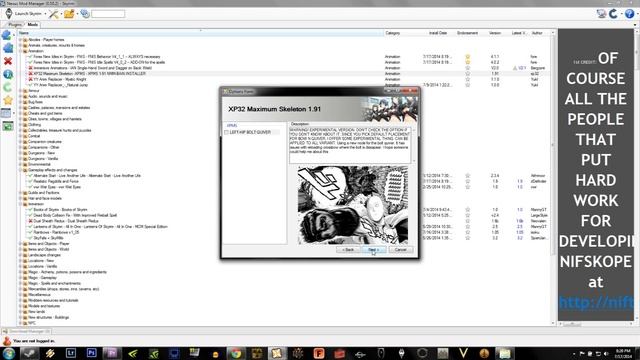Sort by the Endorsement column header
Image resolution: width=640 pixels, height=360 pixels.
click(x=467, y=33)
